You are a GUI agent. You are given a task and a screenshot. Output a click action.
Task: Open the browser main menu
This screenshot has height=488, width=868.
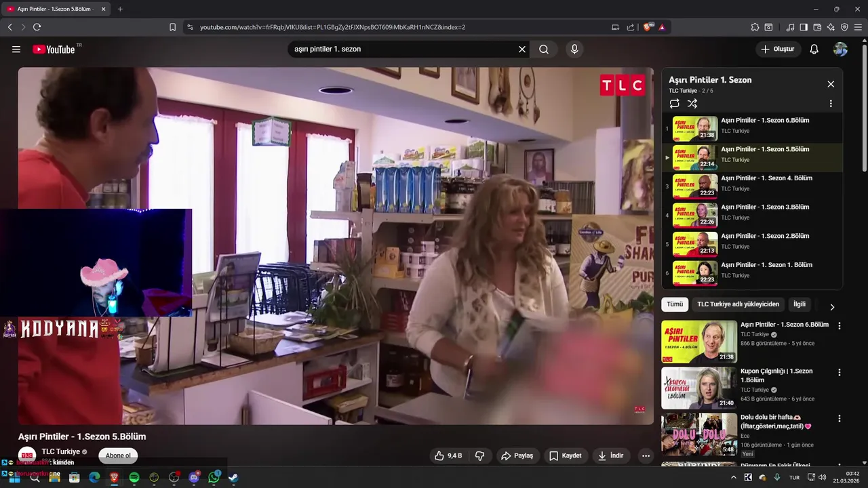click(x=858, y=27)
